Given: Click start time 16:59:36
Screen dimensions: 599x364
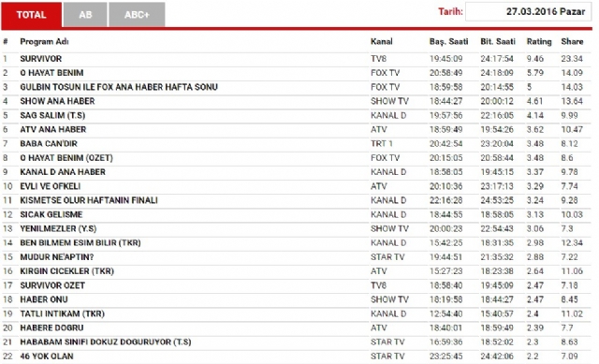Looking at the screenshot, I should pyautogui.click(x=446, y=342).
